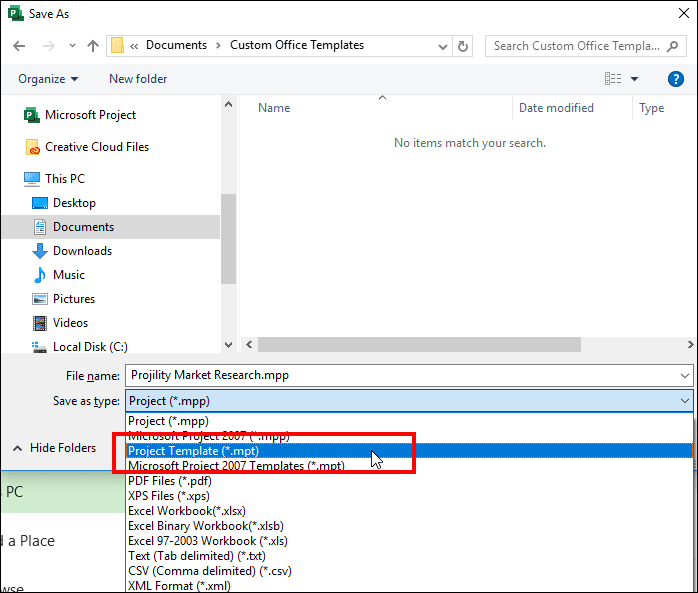The image size is (698, 593).
Task: Click the forward navigation arrow
Action: pyautogui.click(x=48, y=46)
